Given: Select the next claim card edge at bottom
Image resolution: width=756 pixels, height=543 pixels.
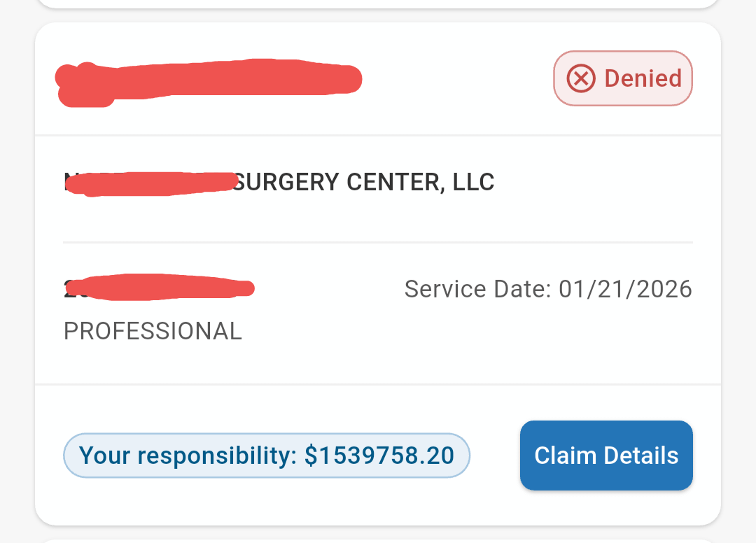Looking at the screenshot, I should pos(378,540).
